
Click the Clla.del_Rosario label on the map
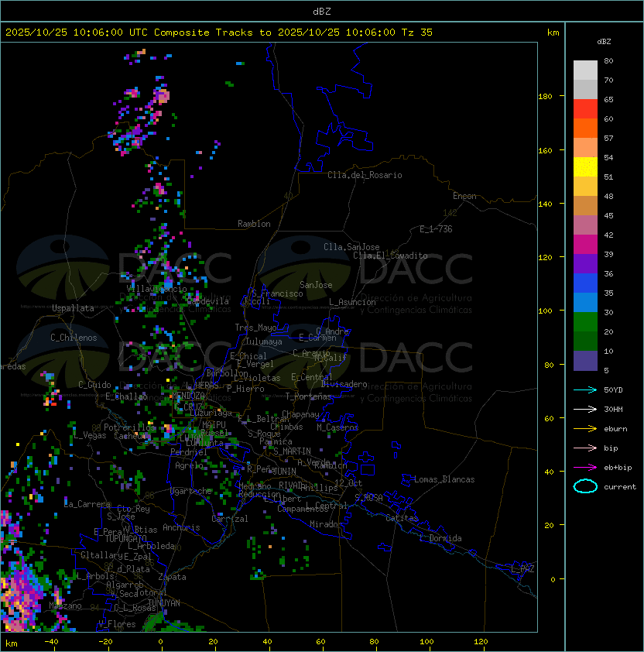point(365,175)
